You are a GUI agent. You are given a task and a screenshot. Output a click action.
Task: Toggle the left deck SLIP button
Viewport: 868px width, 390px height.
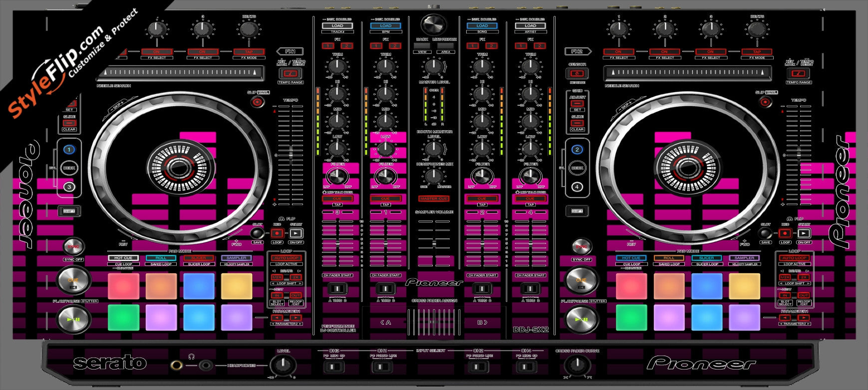point(257,102)
